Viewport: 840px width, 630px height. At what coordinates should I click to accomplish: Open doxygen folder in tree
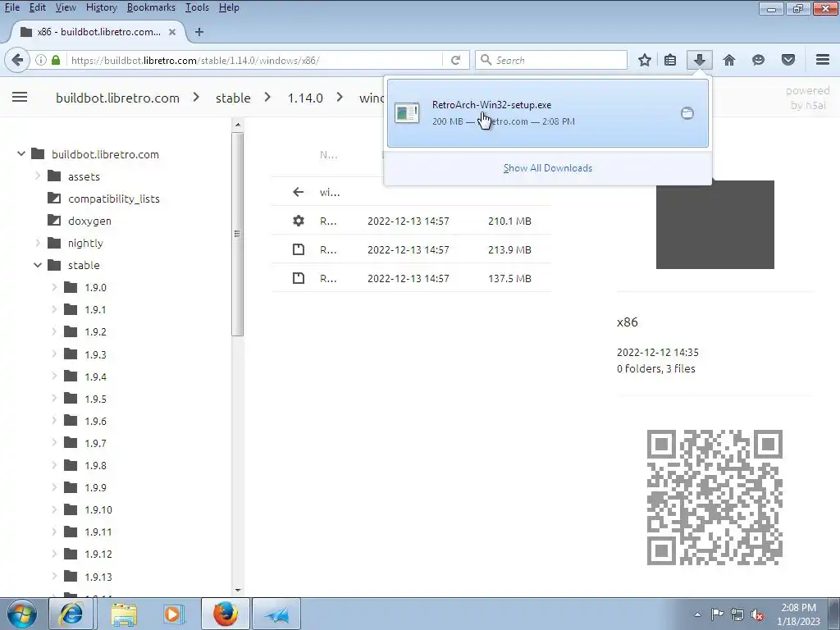89,221
